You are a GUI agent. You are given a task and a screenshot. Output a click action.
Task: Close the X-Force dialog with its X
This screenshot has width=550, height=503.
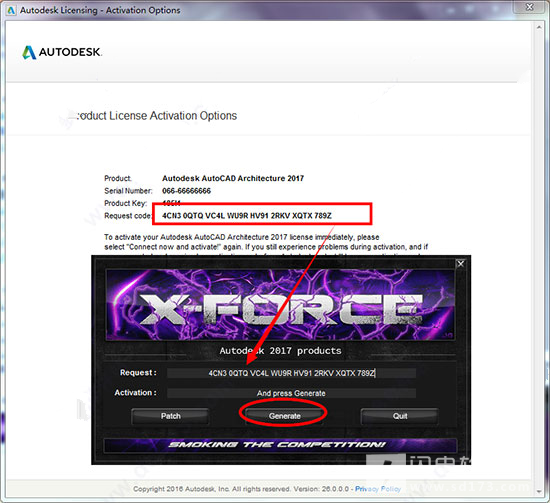pos(461,263)
